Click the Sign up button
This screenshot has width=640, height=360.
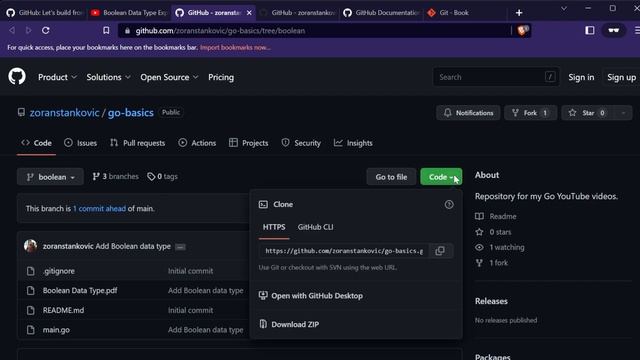[x=621, y=77]
